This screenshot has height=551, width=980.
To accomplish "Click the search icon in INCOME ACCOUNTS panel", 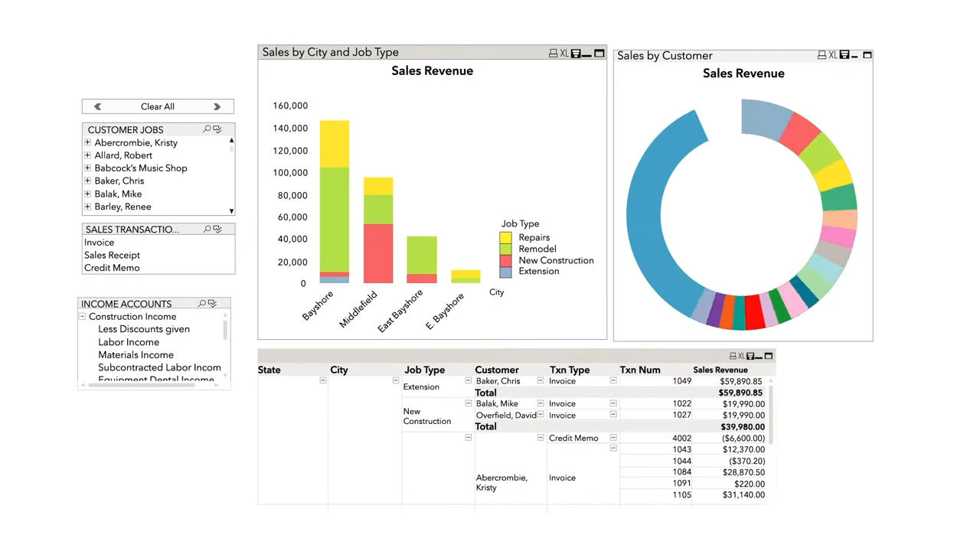I will [202, 303].
